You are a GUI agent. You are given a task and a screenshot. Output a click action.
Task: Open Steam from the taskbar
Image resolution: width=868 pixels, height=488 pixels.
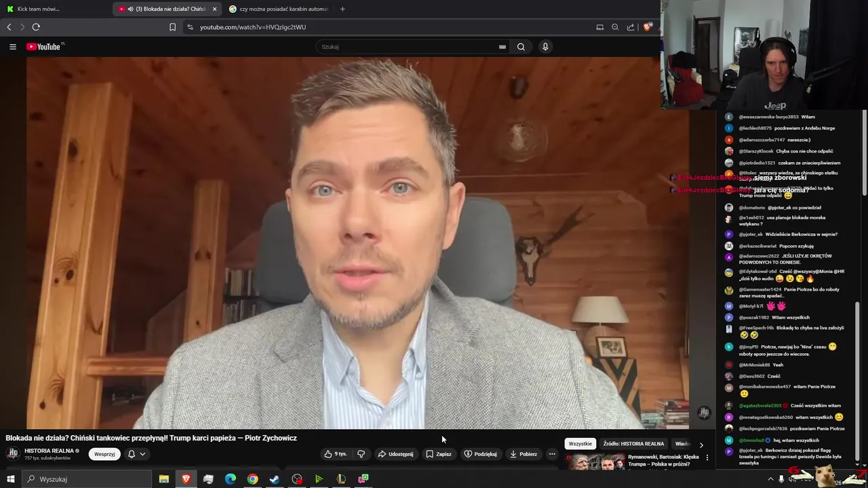coord(275,479)
